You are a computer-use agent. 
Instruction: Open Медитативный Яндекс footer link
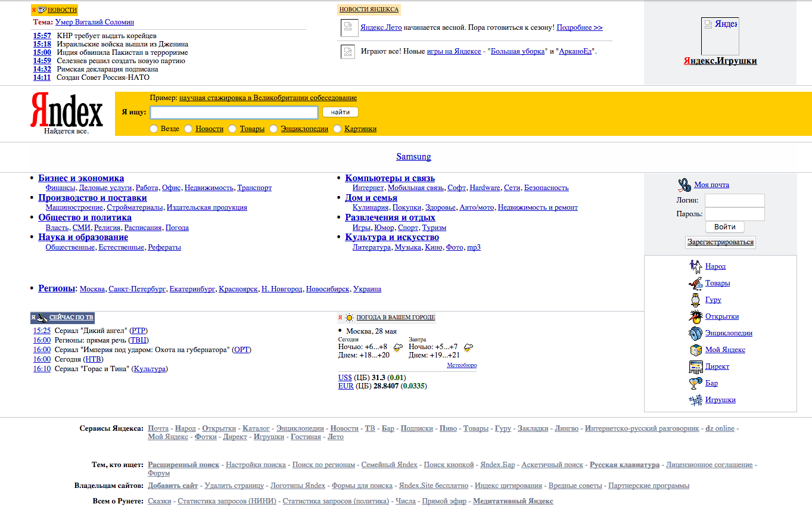(x=513, y=501)
